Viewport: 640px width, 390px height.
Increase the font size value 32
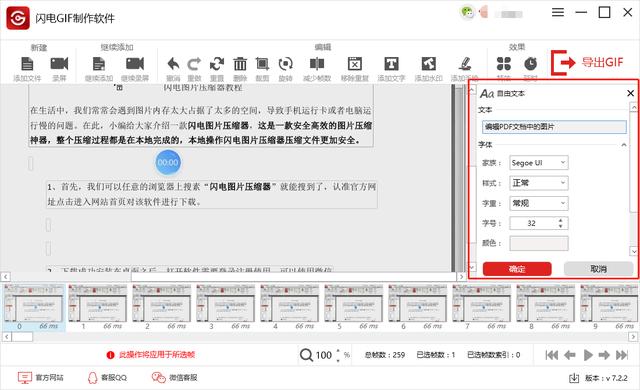[x=560, y=220]
